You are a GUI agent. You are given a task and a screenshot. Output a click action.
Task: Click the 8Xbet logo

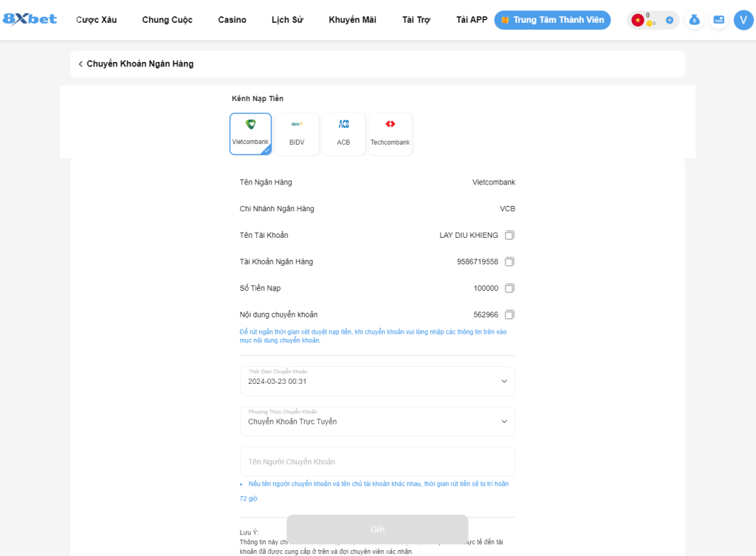pyautogui.click(x=30, y=19)
